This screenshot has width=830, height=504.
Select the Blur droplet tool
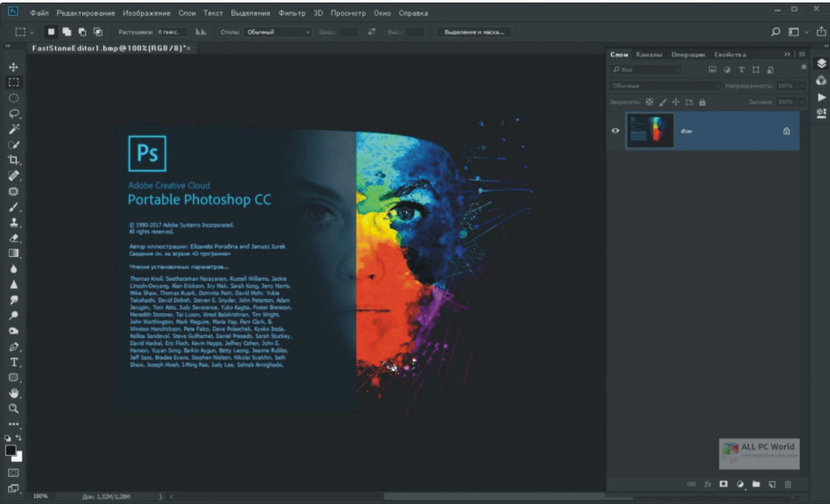14,269
